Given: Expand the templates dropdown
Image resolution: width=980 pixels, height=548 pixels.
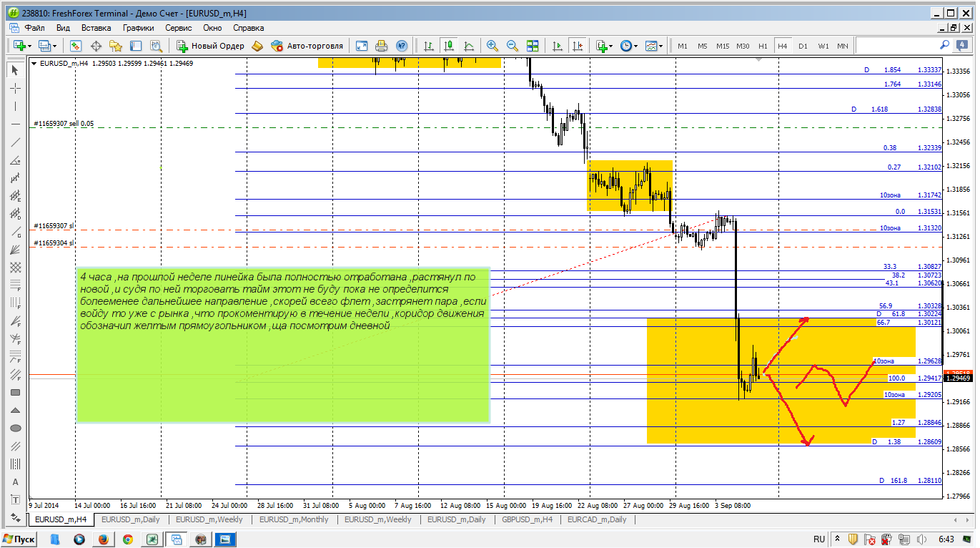Looking at the screenshot, I should pyautogui.click(x=661, y=46).
